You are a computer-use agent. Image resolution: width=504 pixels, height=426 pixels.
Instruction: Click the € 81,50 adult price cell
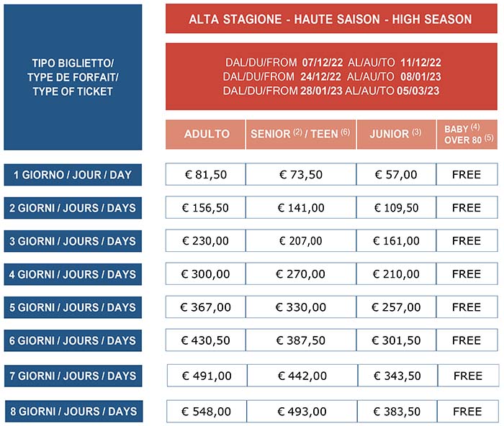pos(206,175)
